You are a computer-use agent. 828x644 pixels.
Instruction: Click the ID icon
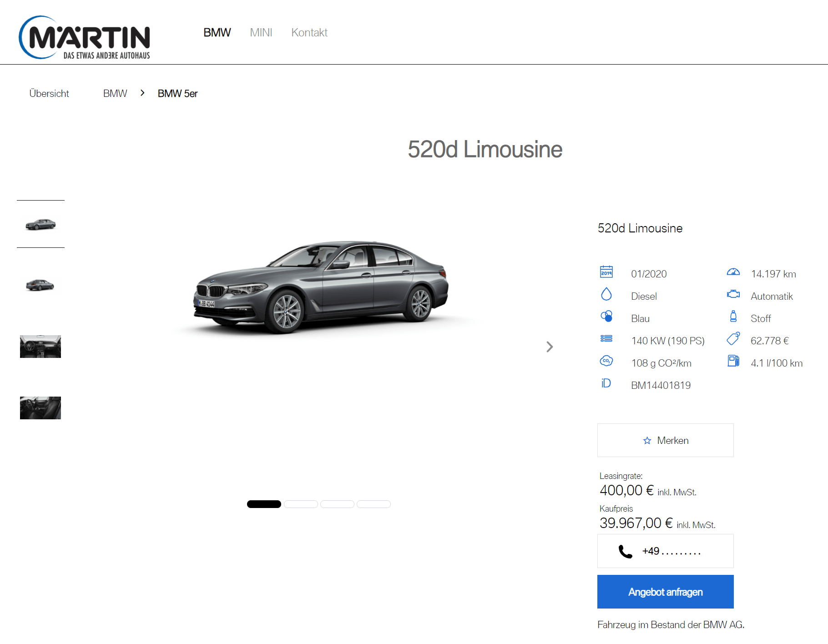click(x=606, y=383)
